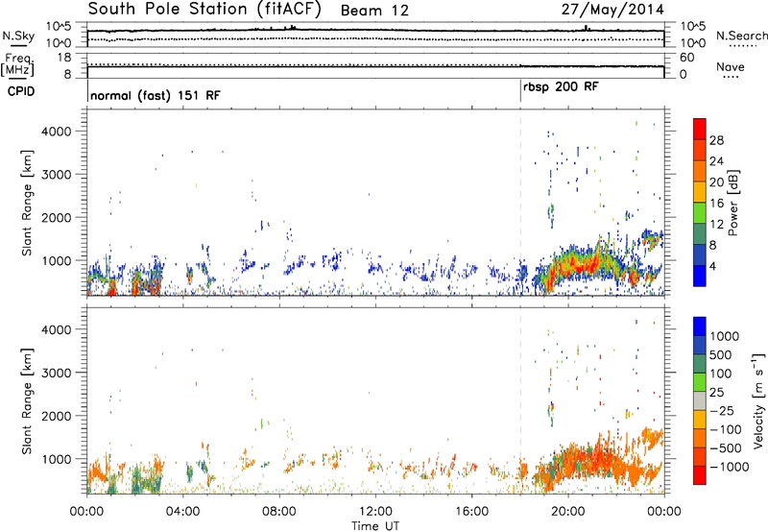Viewport: 768px width, 532px height.
Task: Click the '60' right tick of frequency panel
Action: pyautogui.click(x=686, y=58)
